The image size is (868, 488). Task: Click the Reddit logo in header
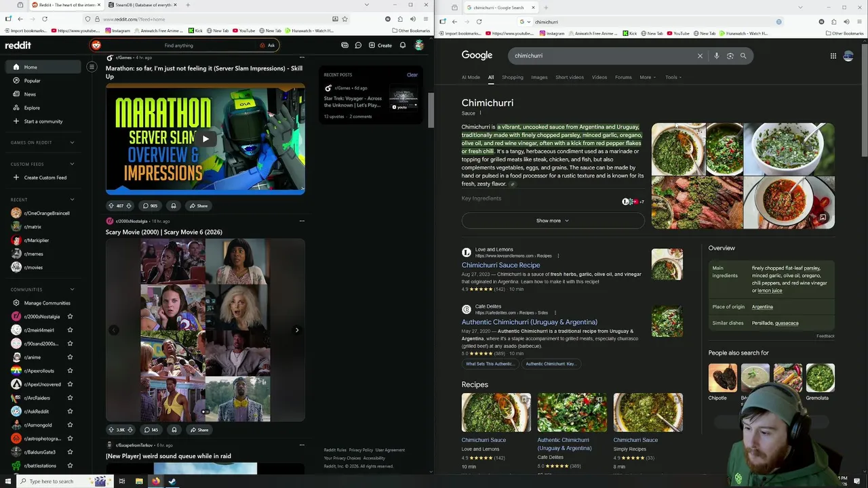tap(18, 45)
